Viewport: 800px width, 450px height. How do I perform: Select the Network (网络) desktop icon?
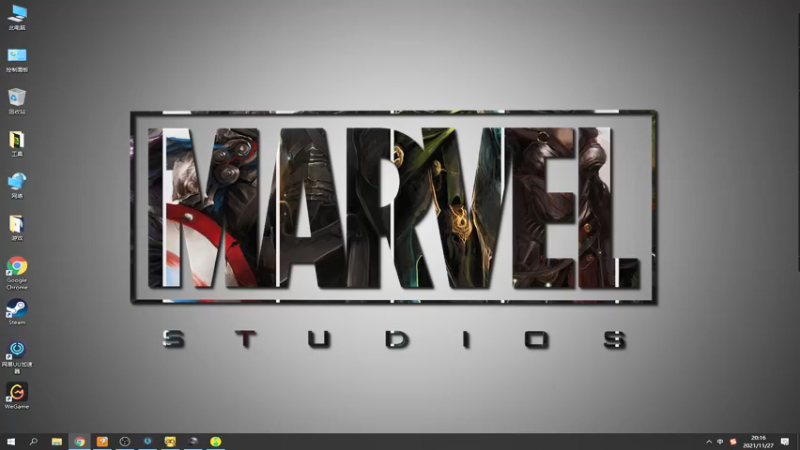[x=17, y=186]
